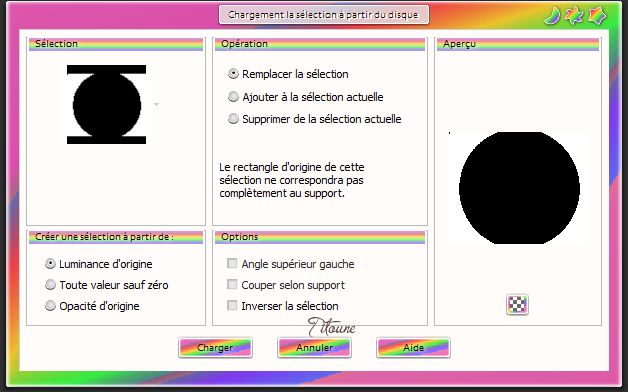
Task: Click the Annuler button
Action: tap(314, 347)
